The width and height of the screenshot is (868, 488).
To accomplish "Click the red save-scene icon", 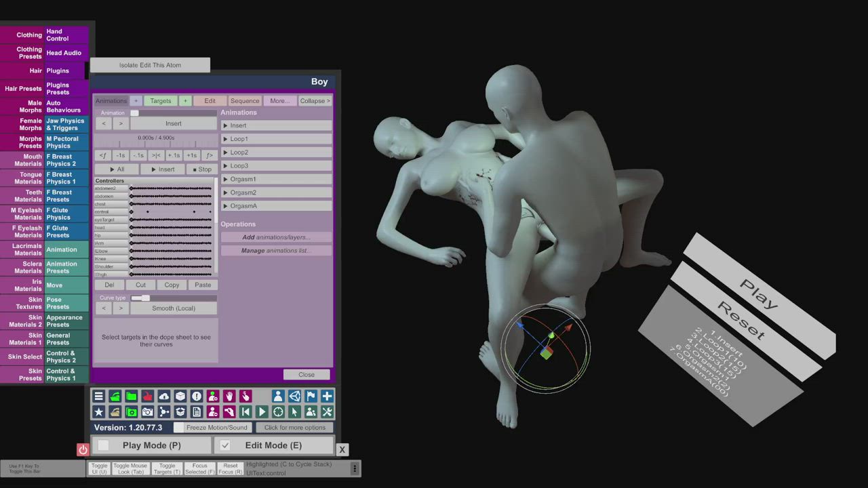I will click(147, 396).
